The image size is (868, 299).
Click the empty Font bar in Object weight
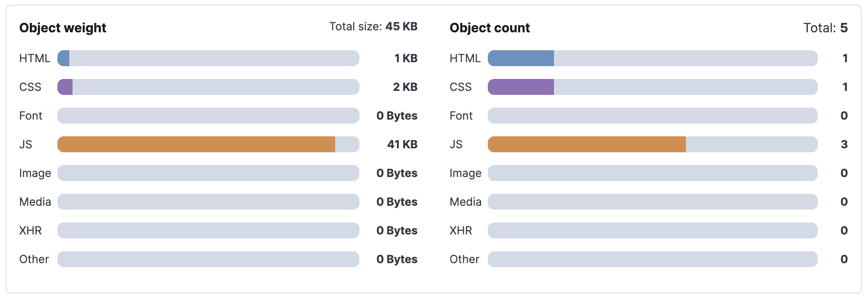pos(208,116)
